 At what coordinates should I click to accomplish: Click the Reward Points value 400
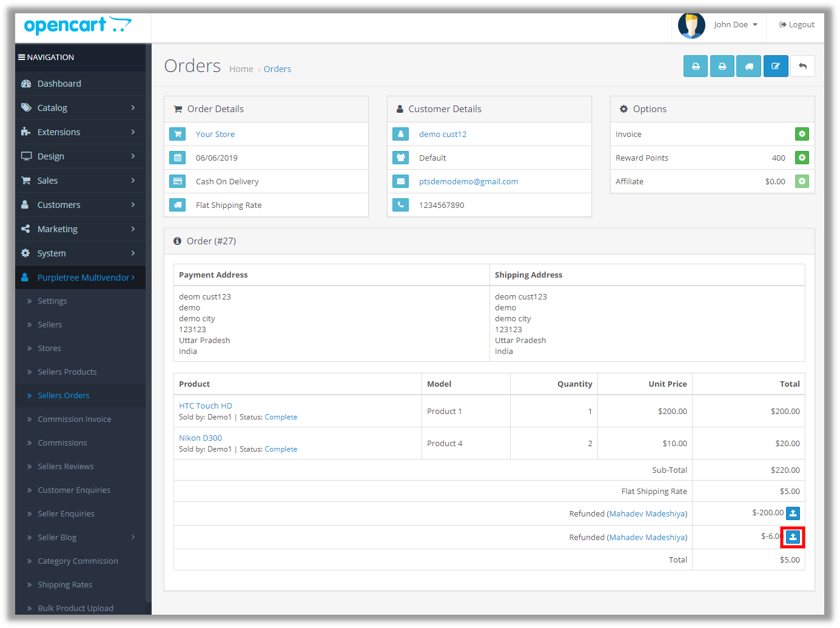point(779,158)
